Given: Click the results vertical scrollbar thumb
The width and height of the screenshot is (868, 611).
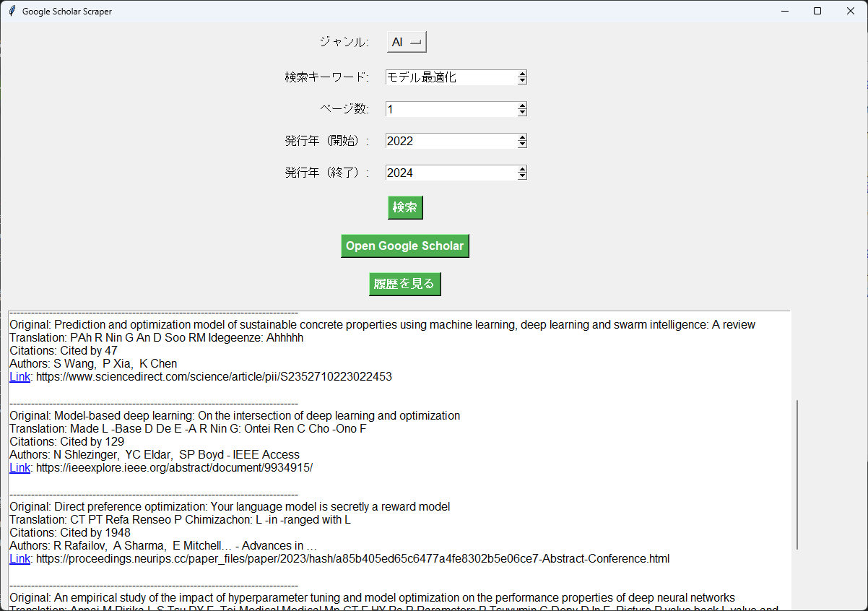Looking at the screenshot, I should 797,474.
